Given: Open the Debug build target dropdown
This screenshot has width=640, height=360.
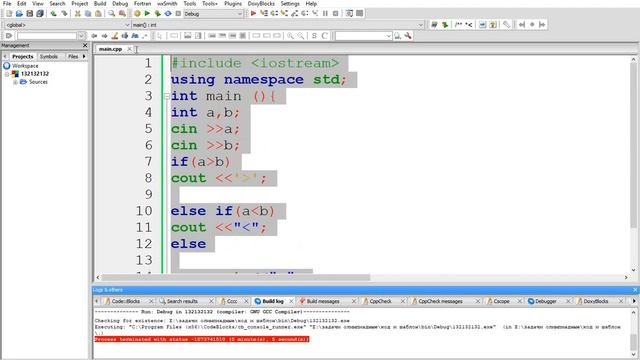Looking at the screenshot, I should pyautogui.click(x=240, y=14).
